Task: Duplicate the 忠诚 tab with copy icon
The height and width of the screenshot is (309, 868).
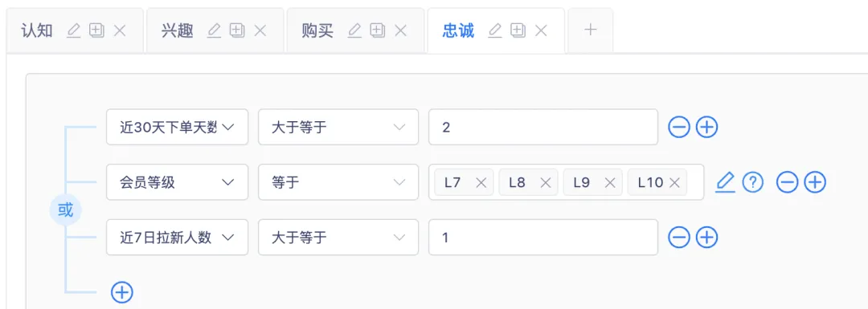Action: pyautogui.click(x=518, y=30)
